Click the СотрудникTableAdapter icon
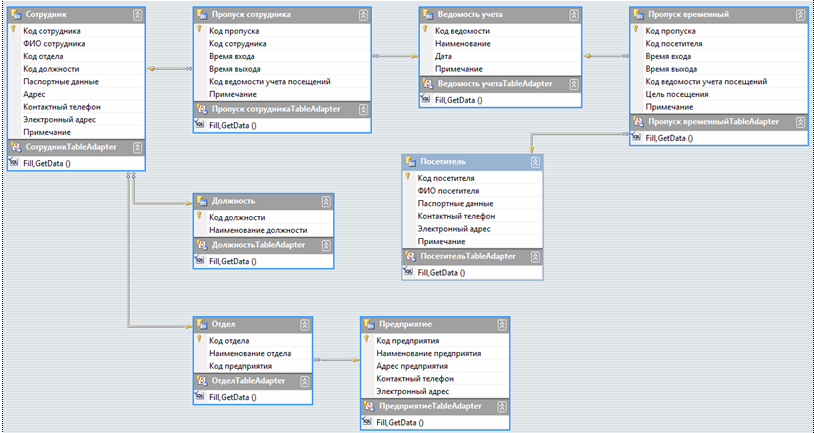Viewport: 814px width, 433px height. pos(15,147)
